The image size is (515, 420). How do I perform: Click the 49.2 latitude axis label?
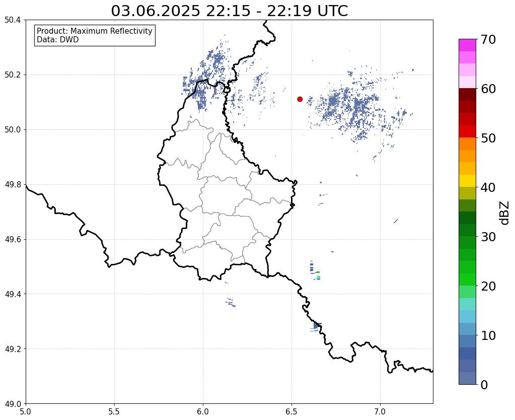pos(13,349)
